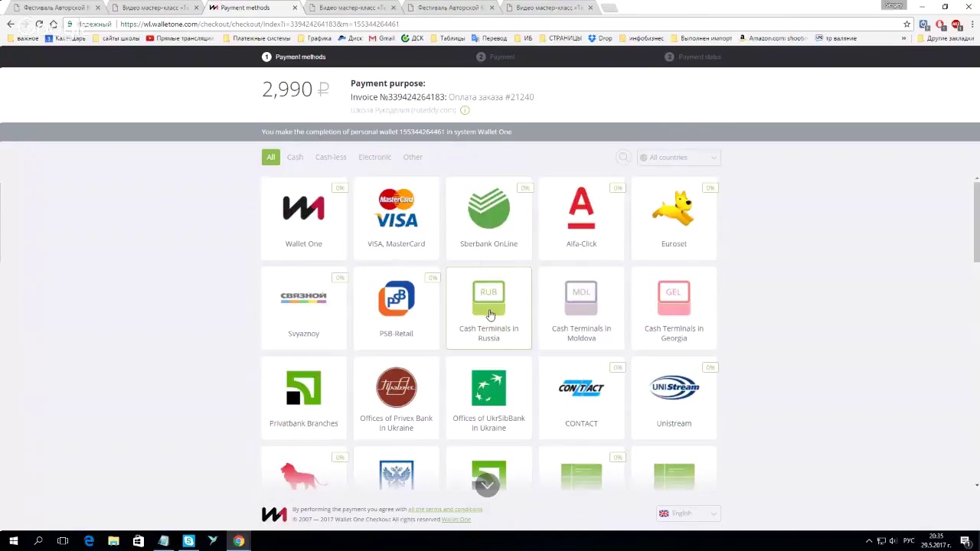Open Windows Store from taskbar

pos(139,541)
